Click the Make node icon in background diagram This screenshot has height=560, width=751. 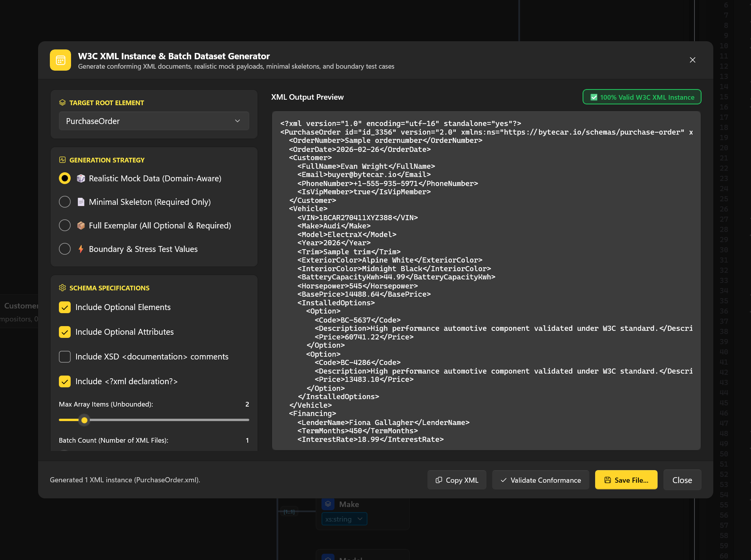click(x=328, y=504)
